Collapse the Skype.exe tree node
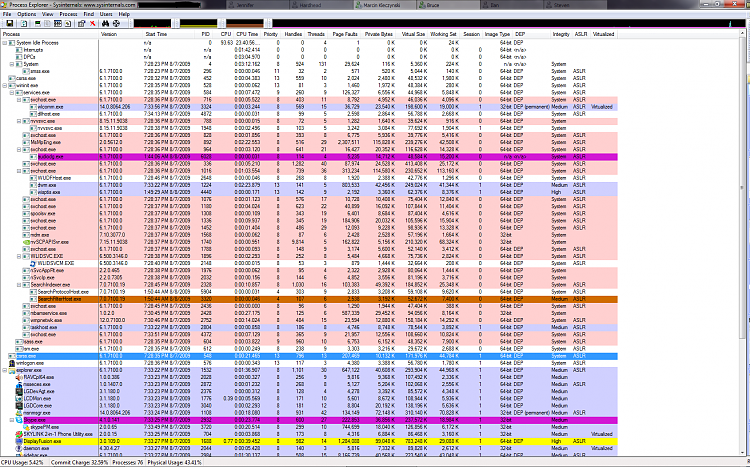Viewport: 750px width, 467px height. [12, 420]
